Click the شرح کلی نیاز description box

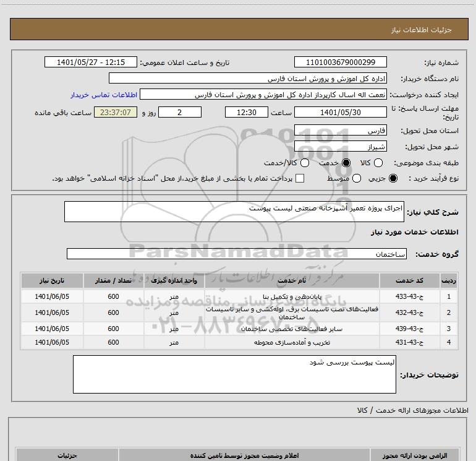pyautogui.click(x=234, y=212)
